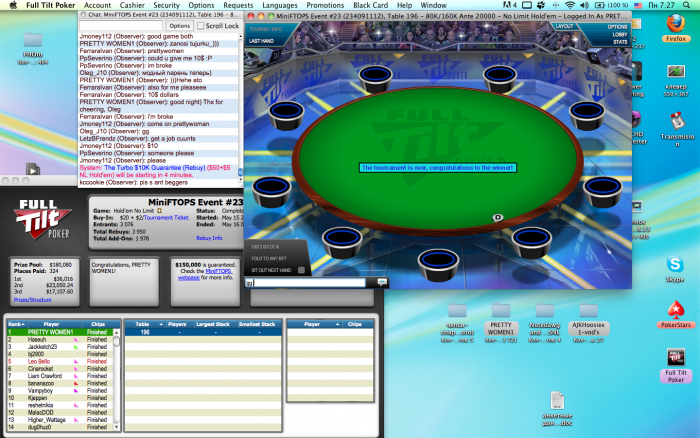Click the LOBBY button on the table
This screenshot has height=438, width=700.
click(620, 34)
